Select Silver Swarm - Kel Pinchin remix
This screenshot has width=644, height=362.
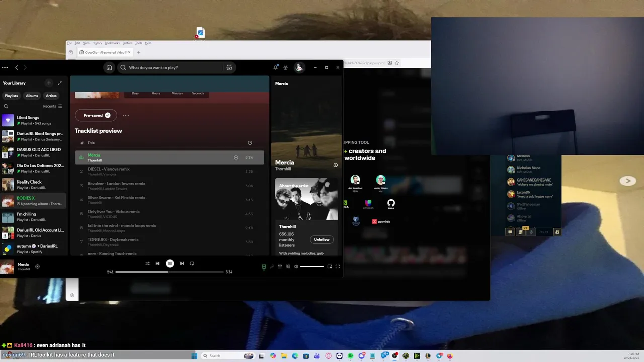tap(170, 200)
